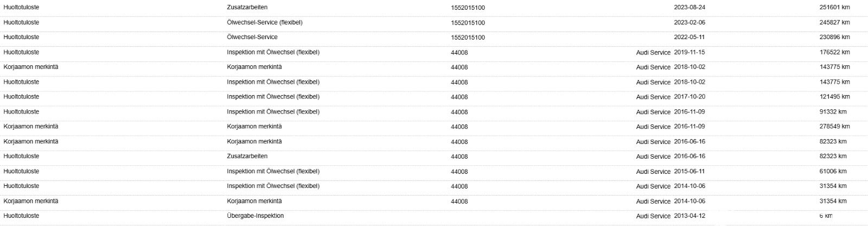Select the Ölwechsel-Service row with 230896 km

[x=434, y=37]
